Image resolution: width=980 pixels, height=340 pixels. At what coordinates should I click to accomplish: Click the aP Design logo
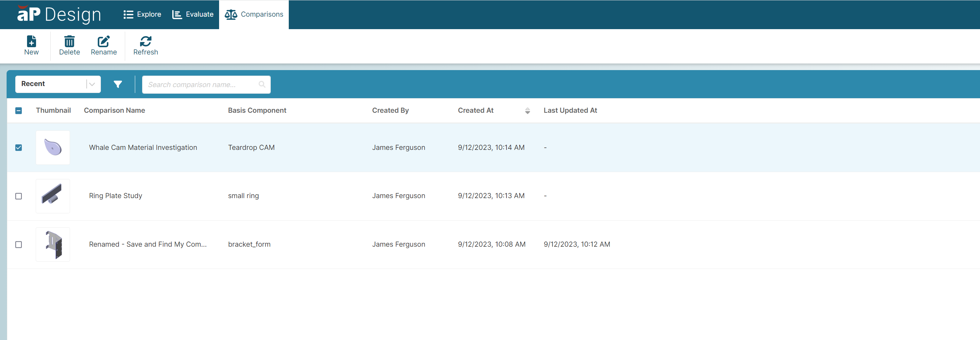pyautogui.click(x=59, y=14)
